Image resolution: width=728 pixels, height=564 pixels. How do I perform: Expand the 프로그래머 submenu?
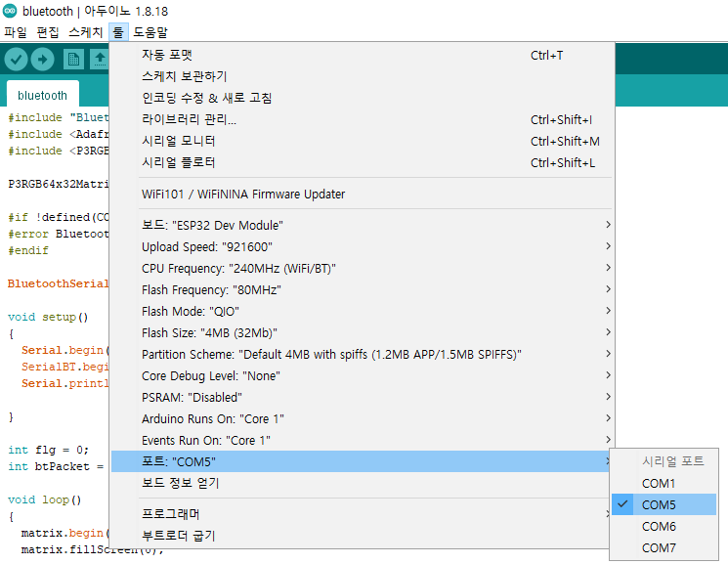click(361, 514)
